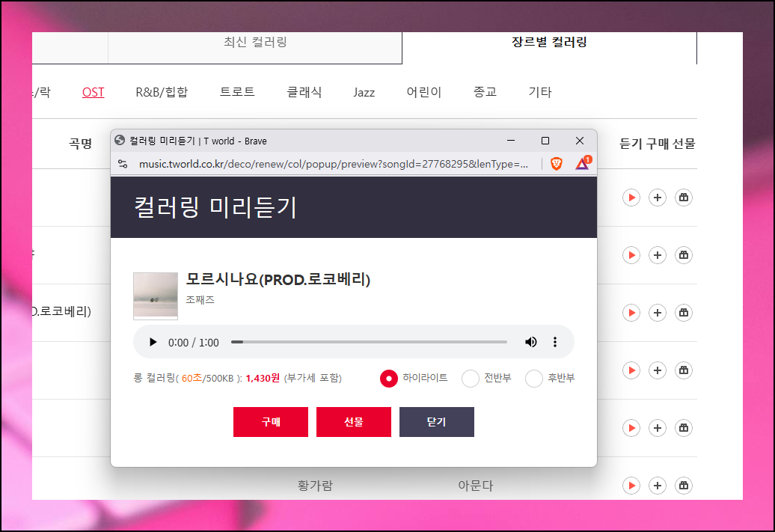This screenshot has width=775, height=532.
Task: Select the 하이라이트 radio button
Action: 388,378
